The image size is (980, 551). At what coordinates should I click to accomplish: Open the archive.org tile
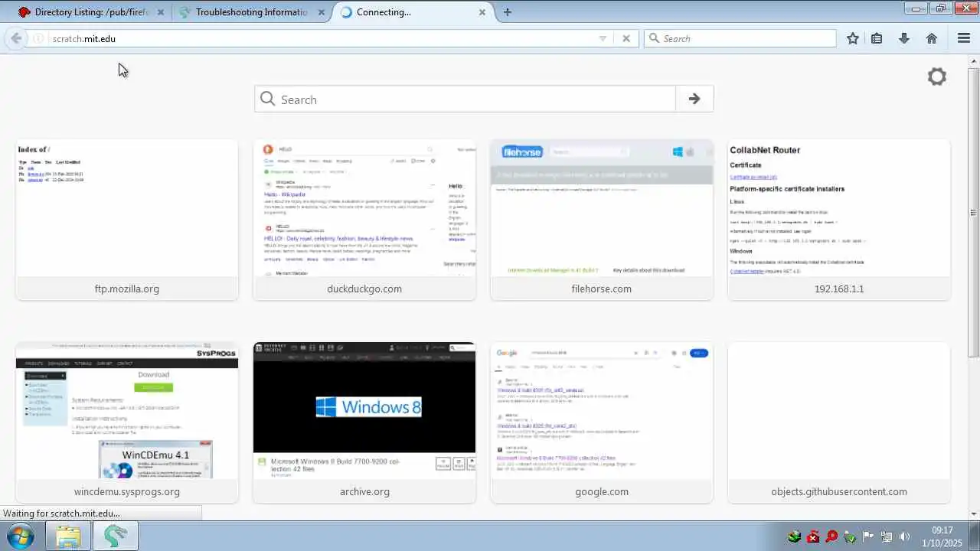pos(364,422)
